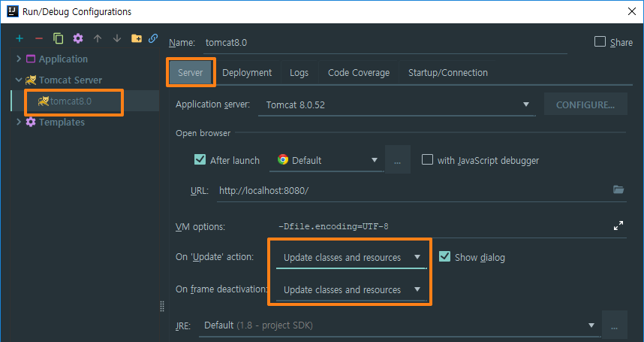Click the IntelliJ logo in the title bar
Image resolution: width=644 pixels, height=342 pixels.
pyautogui.click(x=13, y=11)
